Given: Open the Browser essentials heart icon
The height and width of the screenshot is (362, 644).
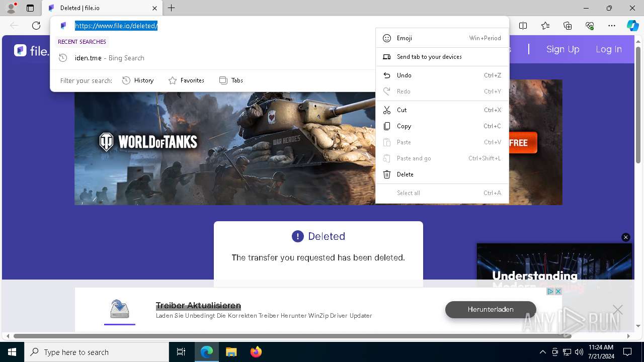Looking at the screenshot, I should point(590,26).
